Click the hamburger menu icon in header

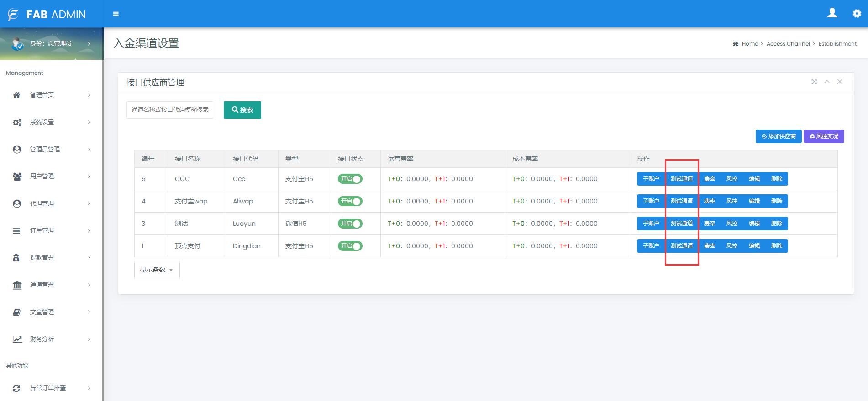click(x=116, y=14)
